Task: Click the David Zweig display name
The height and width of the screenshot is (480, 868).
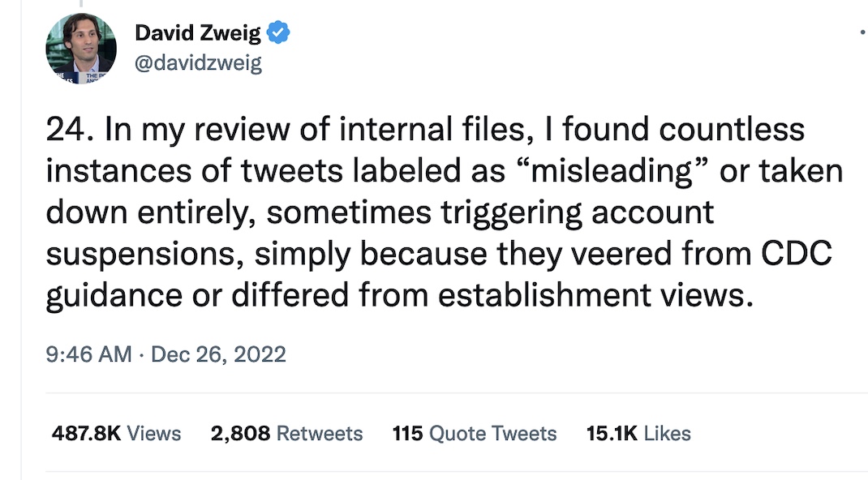Action: [198, 33]
